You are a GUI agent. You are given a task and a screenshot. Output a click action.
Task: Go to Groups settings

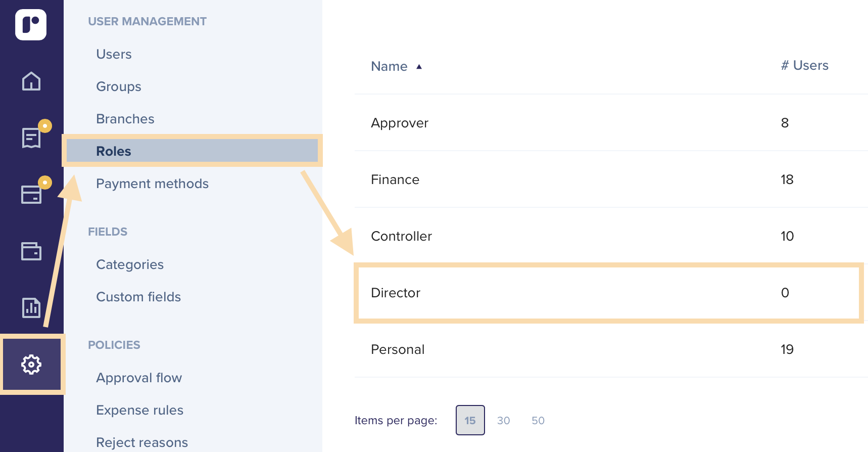tap(119, 86)
